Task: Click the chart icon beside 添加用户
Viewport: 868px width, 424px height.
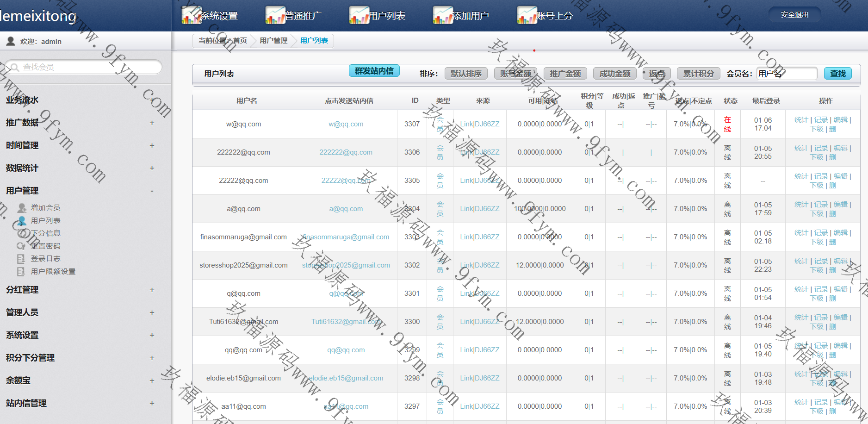Action: pyautogui.click(x=443, y=15)
